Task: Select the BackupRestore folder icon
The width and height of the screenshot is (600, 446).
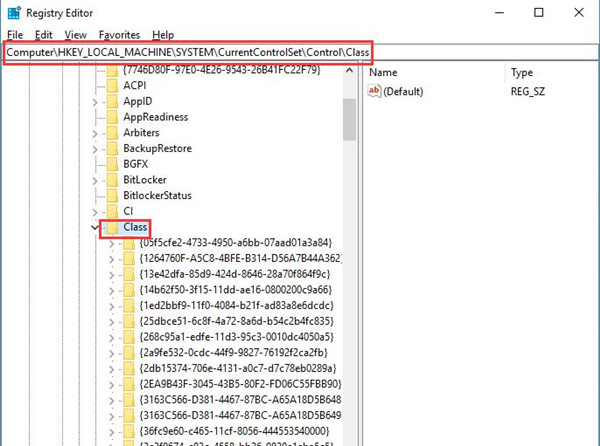Action: coord(112,148)
